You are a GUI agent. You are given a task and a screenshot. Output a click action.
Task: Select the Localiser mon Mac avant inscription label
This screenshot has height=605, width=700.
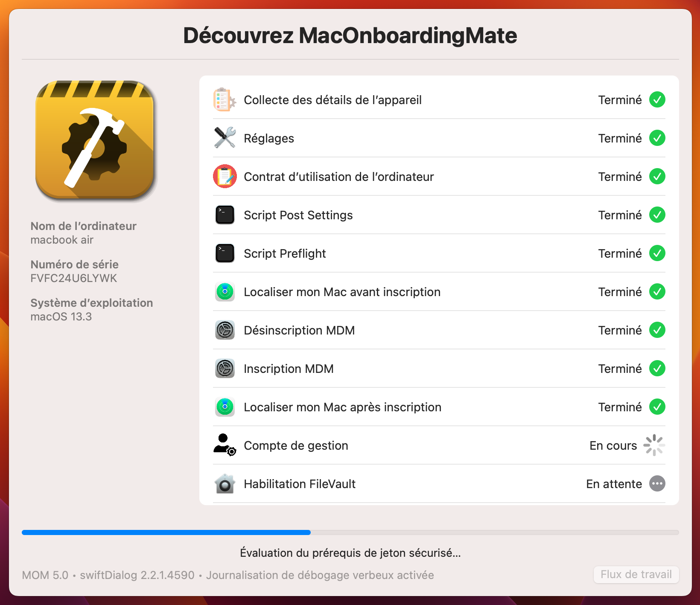pyautogui.click(x=342, y=292)
